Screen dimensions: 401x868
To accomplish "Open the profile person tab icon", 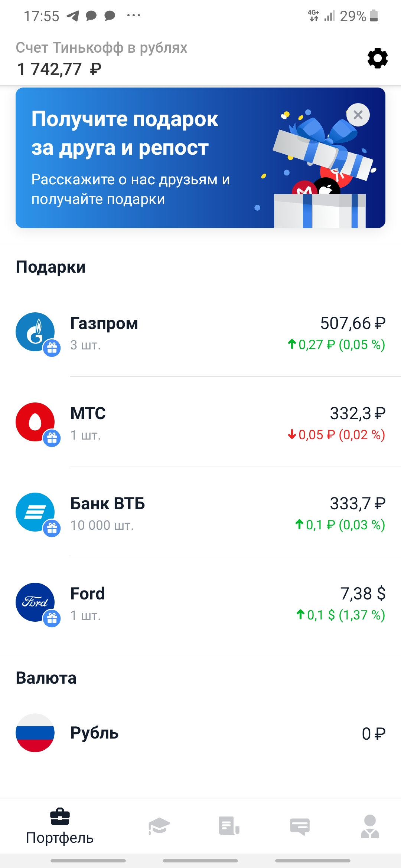I will click(370, 826).
